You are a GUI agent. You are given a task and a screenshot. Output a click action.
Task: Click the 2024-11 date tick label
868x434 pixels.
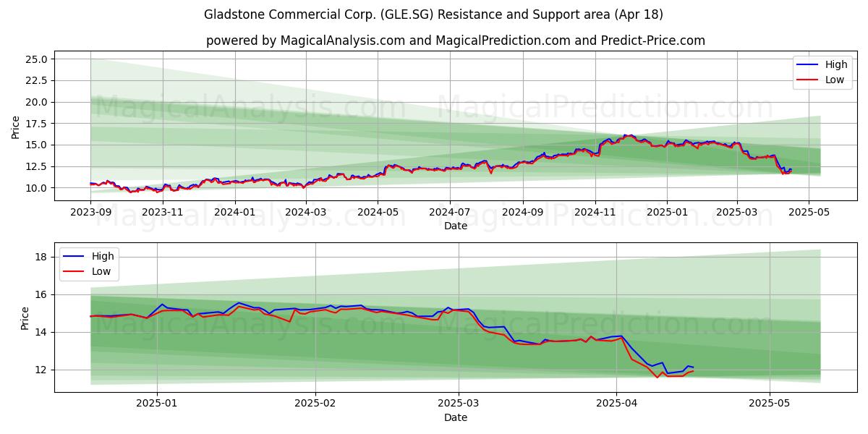coord(595,212)
